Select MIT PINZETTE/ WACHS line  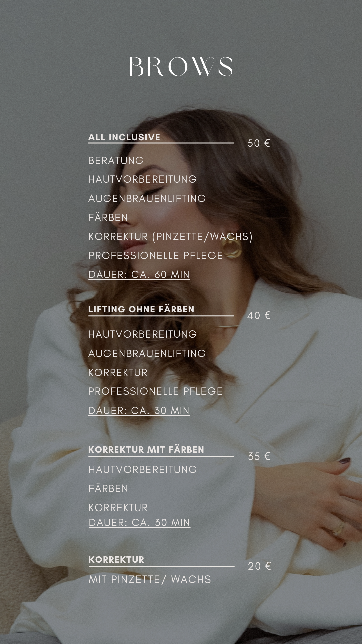pos(150,580)
